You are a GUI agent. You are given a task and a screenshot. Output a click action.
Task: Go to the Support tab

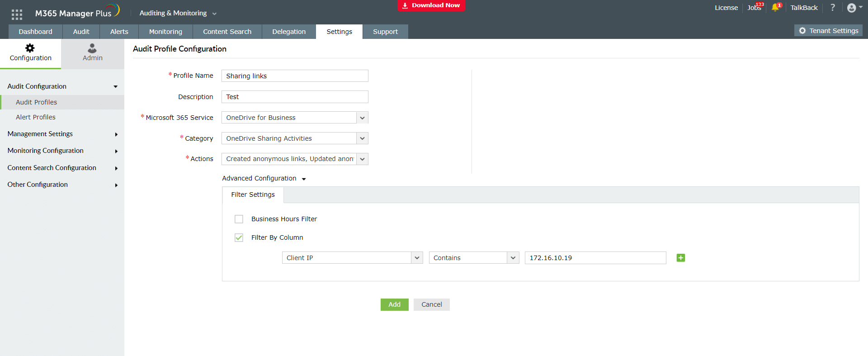tap(386, 32)
